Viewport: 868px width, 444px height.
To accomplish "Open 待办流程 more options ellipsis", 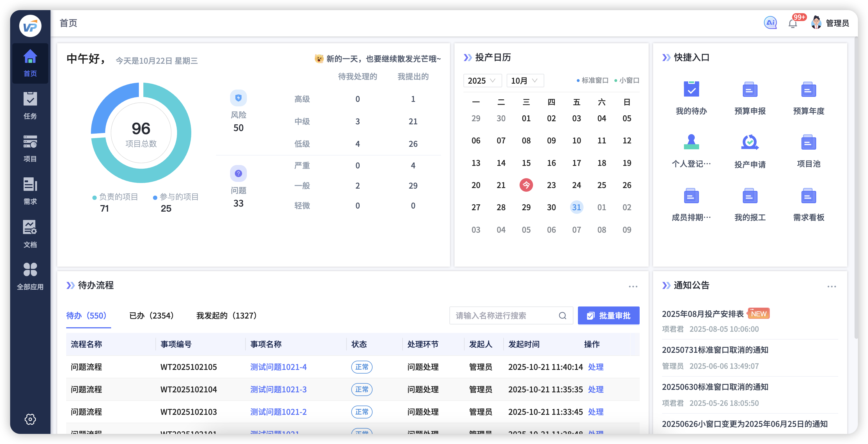I will coord(633,286).
